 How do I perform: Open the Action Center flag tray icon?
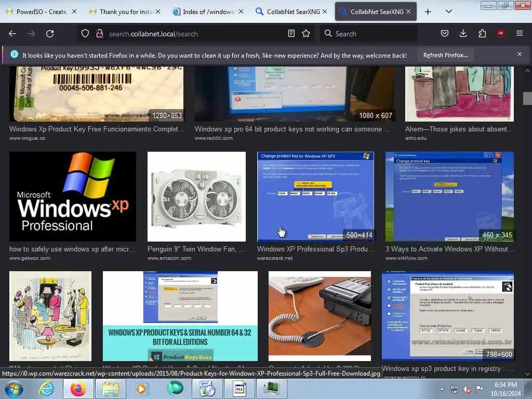coord(479,389)
